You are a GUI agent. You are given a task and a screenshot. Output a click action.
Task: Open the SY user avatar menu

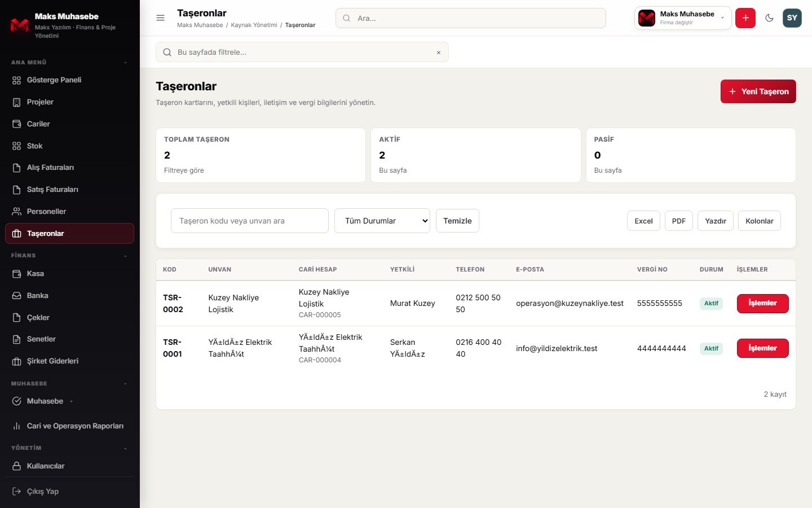click(x=792, y=18)
